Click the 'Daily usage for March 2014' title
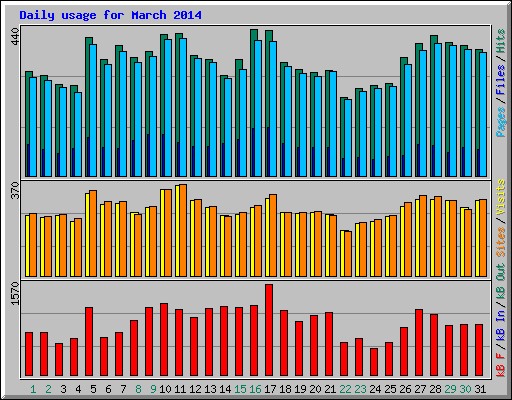 110,15
